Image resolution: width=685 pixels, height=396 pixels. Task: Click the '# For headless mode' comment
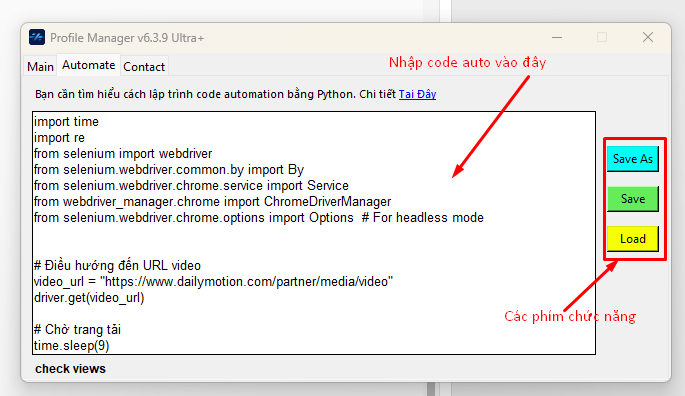pyautogui.click(x=422, y=218)
